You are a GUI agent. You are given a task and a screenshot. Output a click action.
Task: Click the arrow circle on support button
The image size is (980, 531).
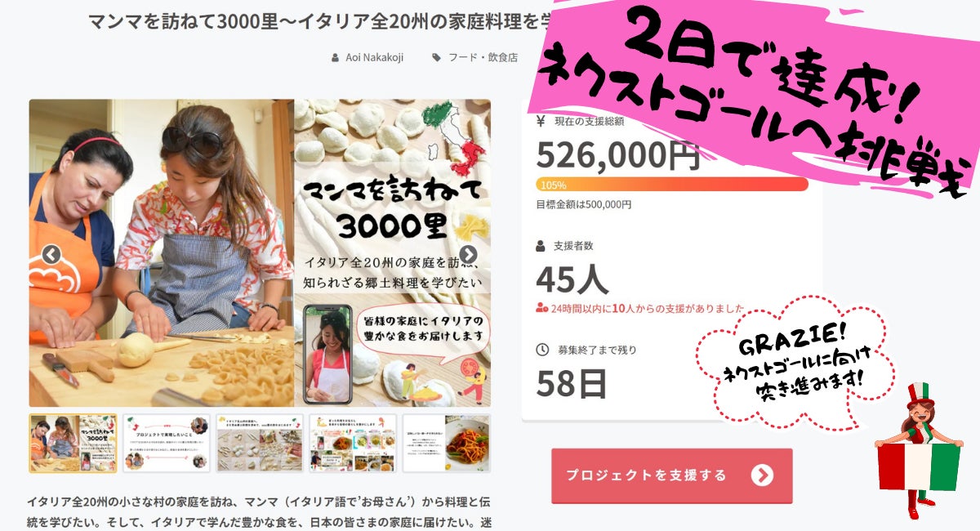pos(762,475)
